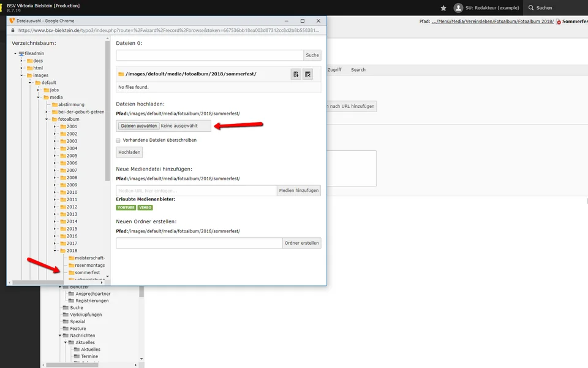Click the Medien-URL input field
The image size is (588, 368).
(197, 191)
